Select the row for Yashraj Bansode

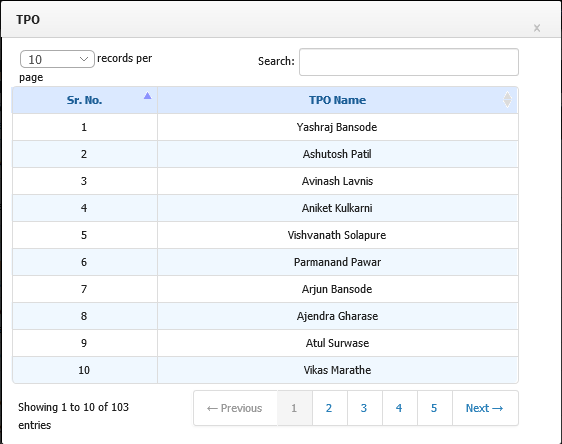coord(265,127)
